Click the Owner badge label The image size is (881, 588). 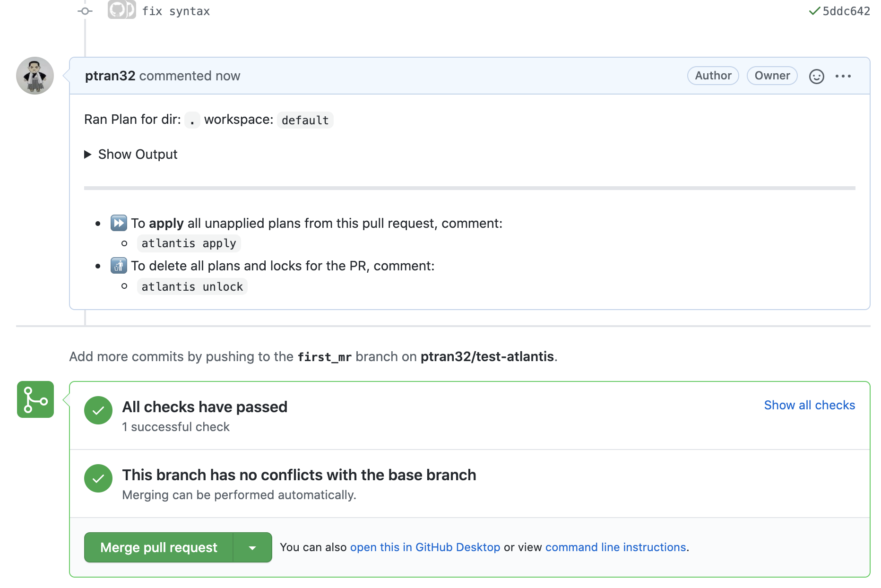coord(772,76)
